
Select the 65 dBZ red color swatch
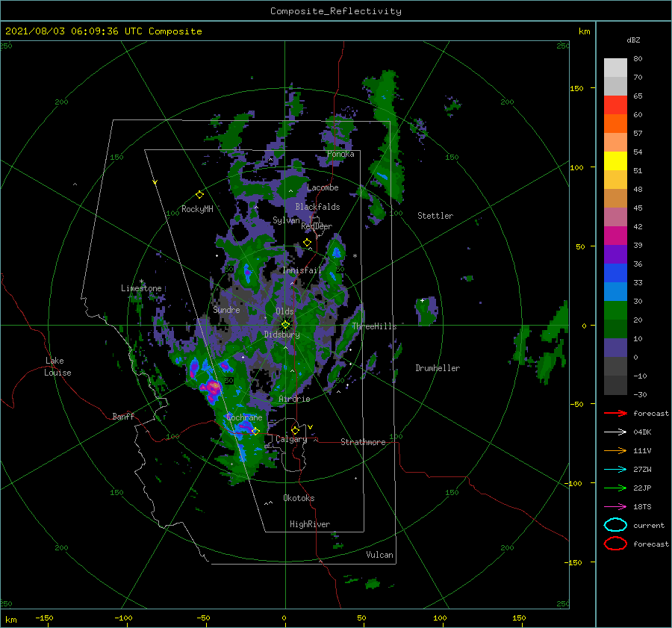click(x=615, y=105)
